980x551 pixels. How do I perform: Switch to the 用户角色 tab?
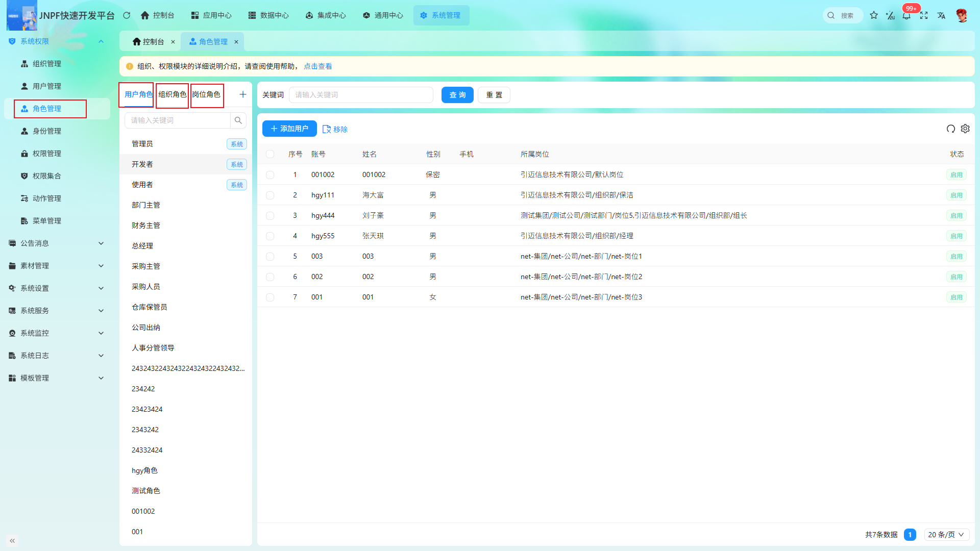click(138, 94)
